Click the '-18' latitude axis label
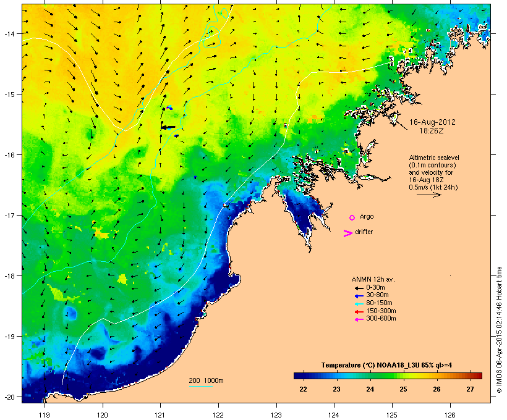 click(x=9, y=276)
